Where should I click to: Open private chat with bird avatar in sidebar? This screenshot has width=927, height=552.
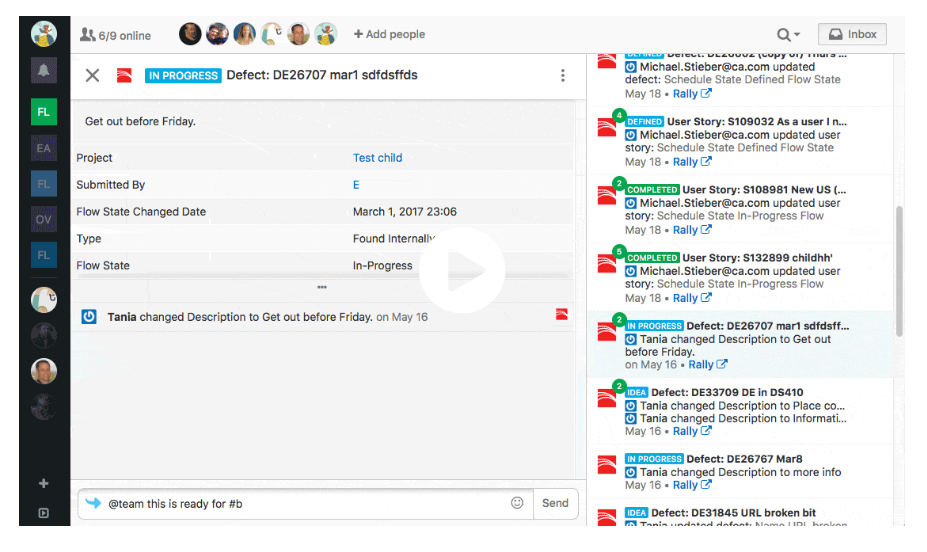point(44,300)
